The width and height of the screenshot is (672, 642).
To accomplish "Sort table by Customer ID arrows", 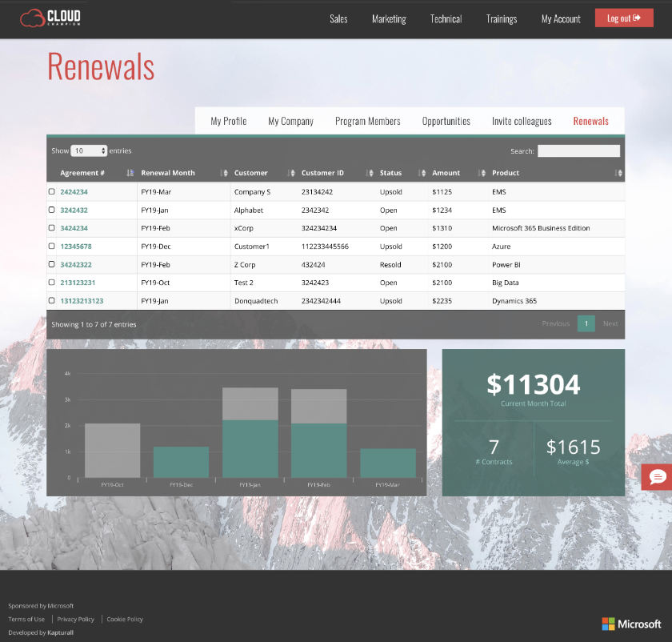I will coord(370,173).
